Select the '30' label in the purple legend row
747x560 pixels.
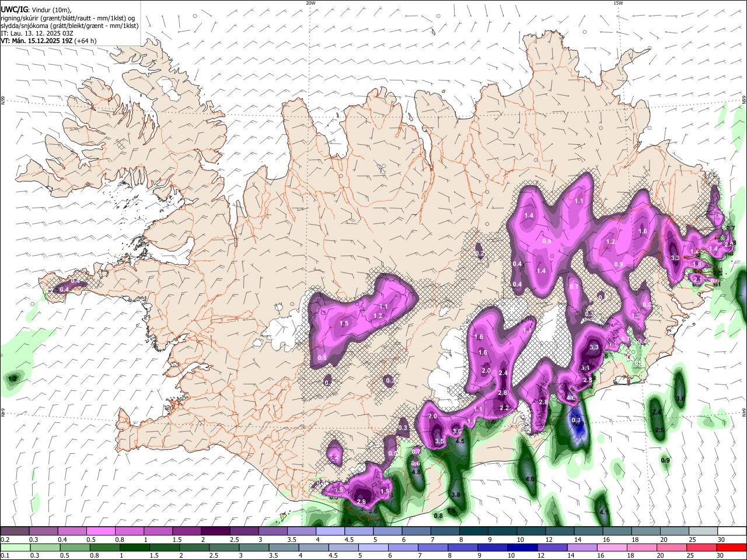point(721,540)
